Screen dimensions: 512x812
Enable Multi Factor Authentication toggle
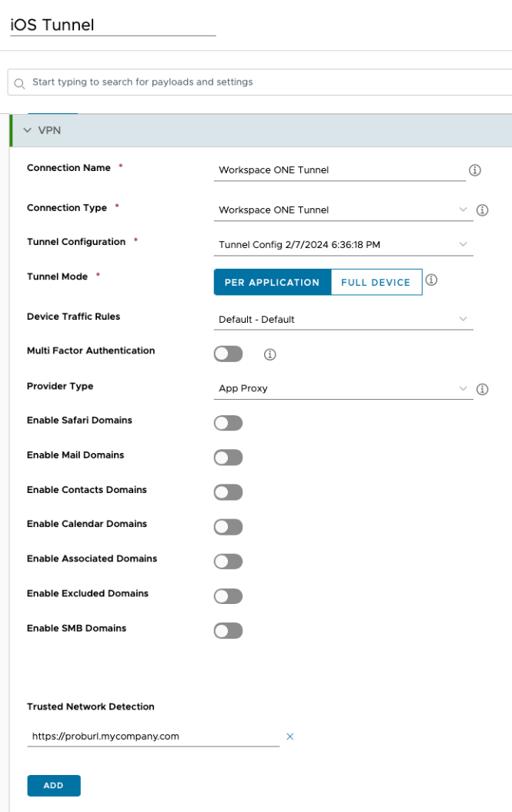228,354
